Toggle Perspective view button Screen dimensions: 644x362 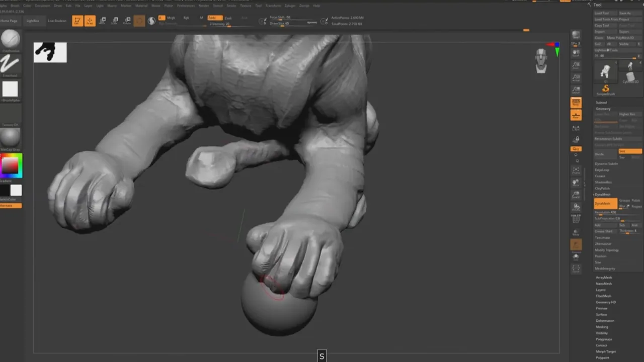(576, 103)
